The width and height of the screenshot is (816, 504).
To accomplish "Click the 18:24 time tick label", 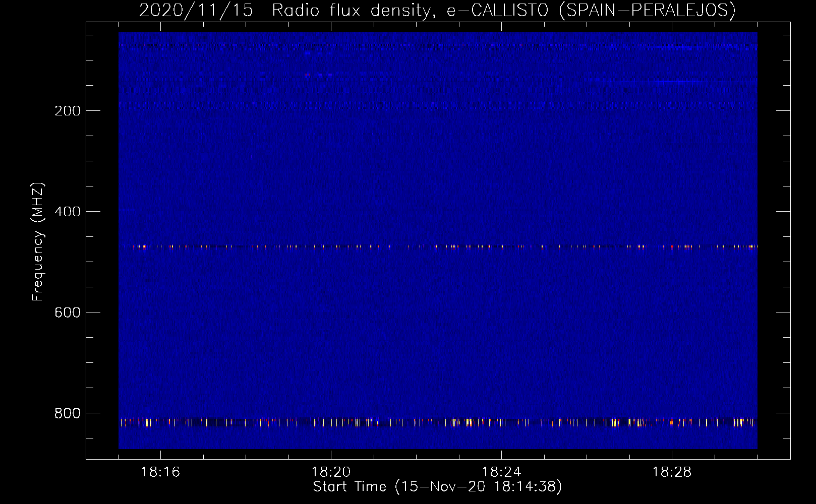I will point(501,472).
